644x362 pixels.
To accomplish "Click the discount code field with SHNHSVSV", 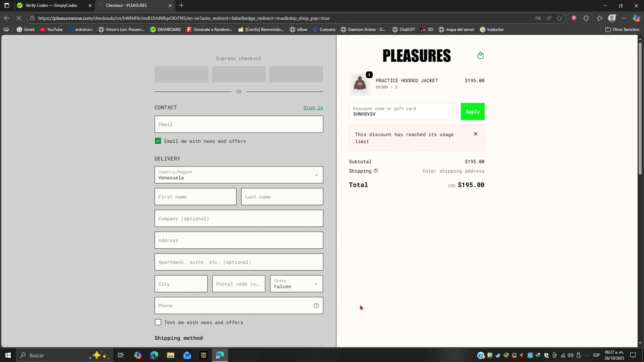I will point(402,112).
